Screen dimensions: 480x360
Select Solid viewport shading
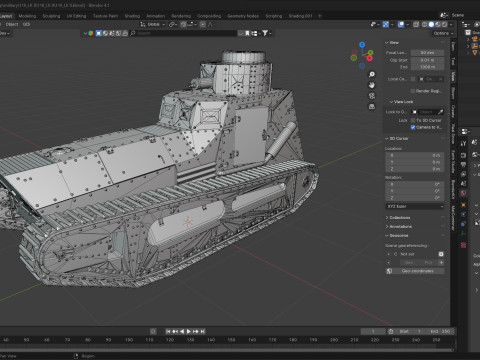click(431, 24)
